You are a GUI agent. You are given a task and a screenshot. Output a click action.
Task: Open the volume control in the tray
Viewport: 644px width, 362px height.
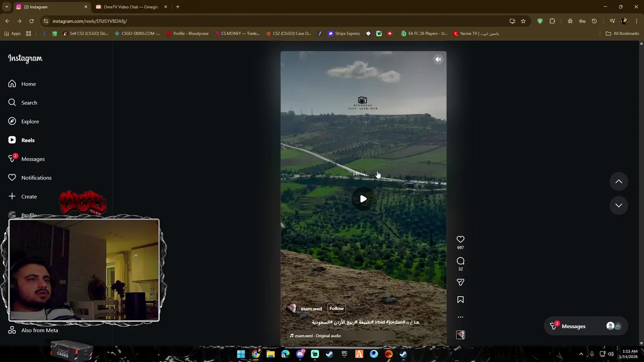pos(610,354)
